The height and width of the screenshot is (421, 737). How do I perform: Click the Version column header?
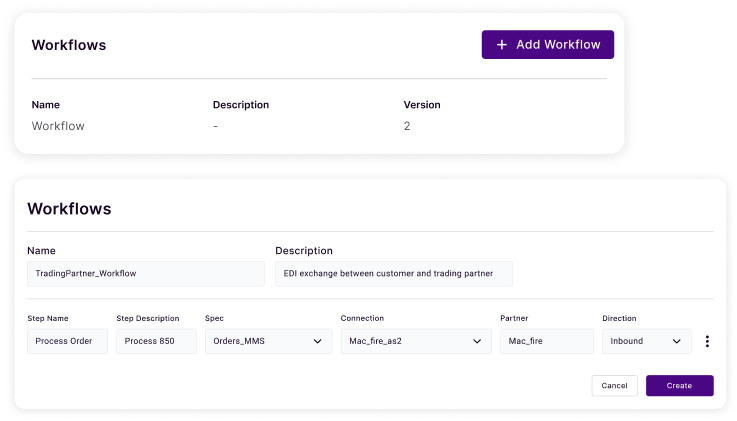point(421,104)
